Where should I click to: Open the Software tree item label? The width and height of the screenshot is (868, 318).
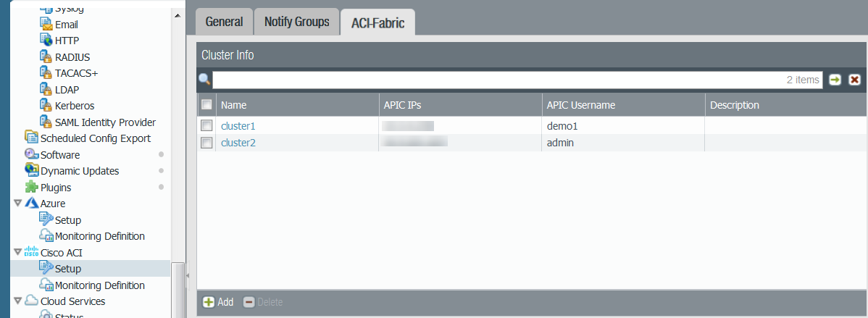pyautogui.click(x=60, y=155)
